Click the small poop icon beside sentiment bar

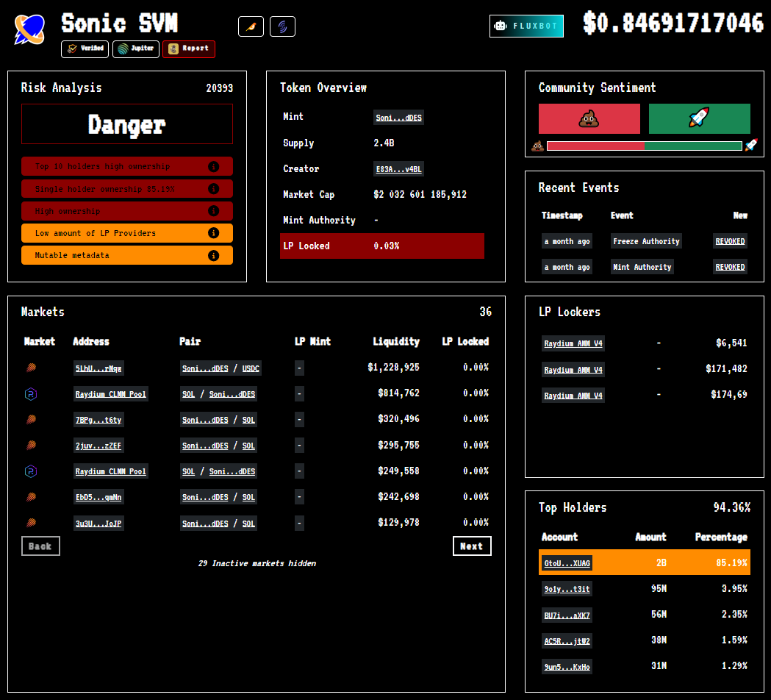[x=537, y=146]
